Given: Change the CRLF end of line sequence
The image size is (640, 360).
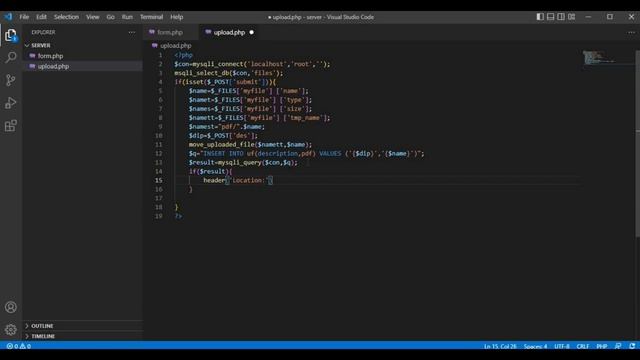Looking at the screenshot, I should click(582, 346).
